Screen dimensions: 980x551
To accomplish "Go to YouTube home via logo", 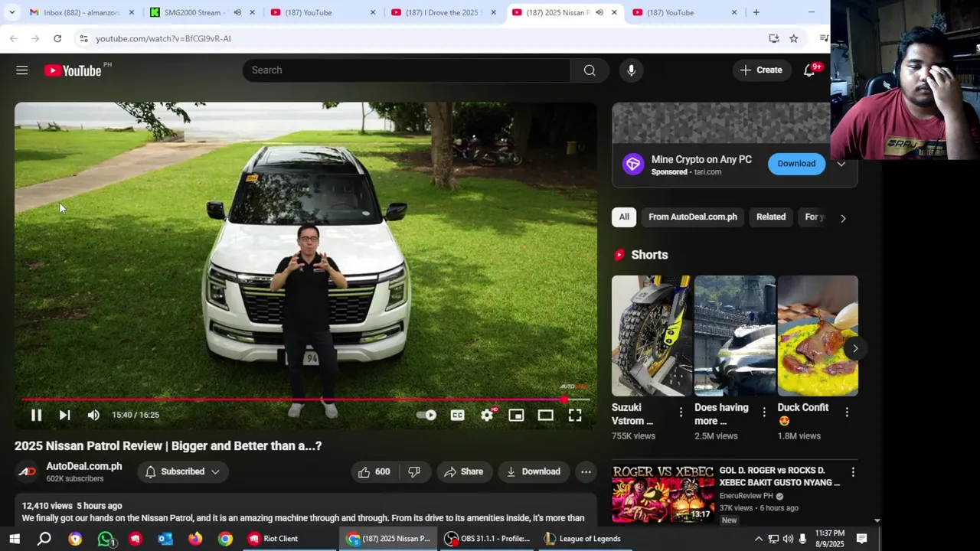I will [73, 70].
